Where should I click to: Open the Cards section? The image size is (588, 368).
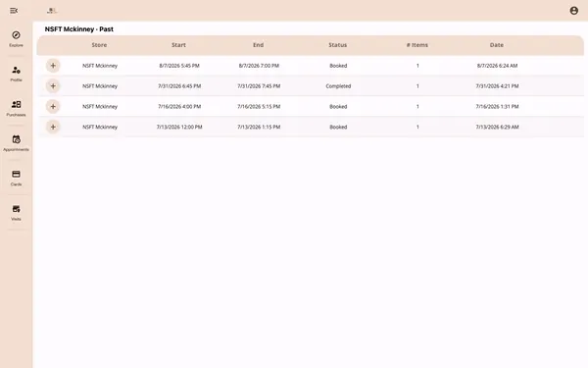16,178
